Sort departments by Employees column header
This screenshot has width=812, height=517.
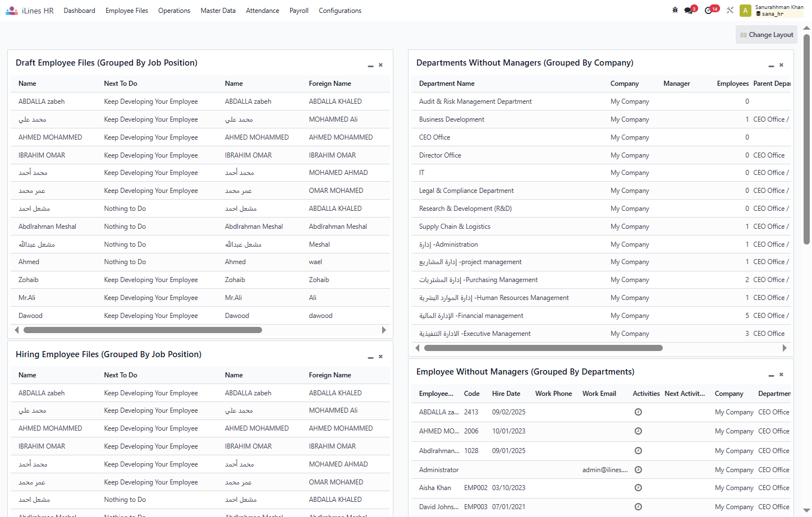coord(733,84)
